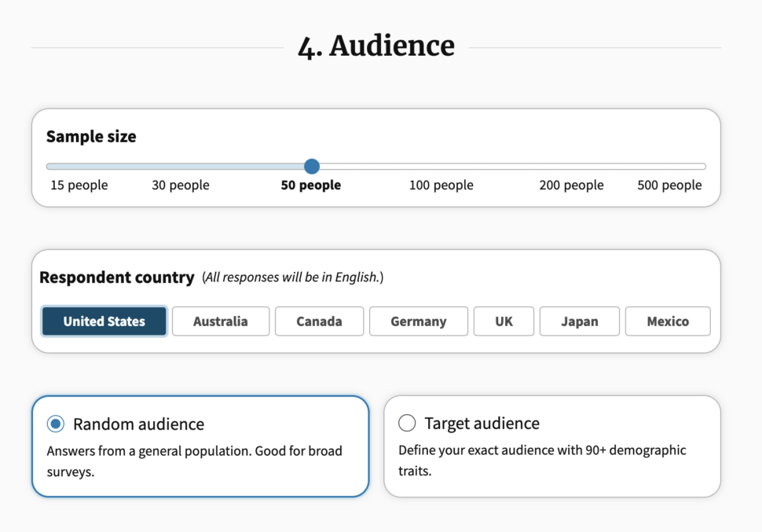The width and height of the screenshot is (762, 532).
Task: Select United States as respondent country
Action: click(x=104, y=321)
